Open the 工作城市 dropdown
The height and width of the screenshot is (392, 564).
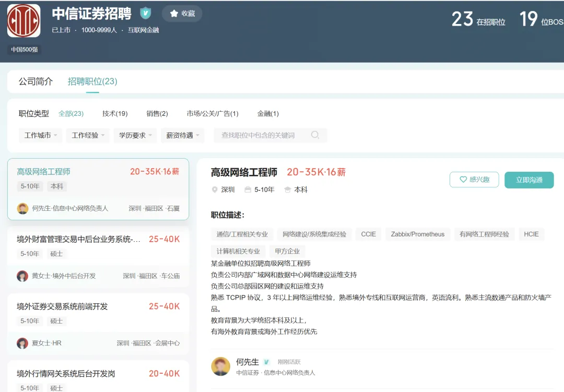tap(41, 135)
